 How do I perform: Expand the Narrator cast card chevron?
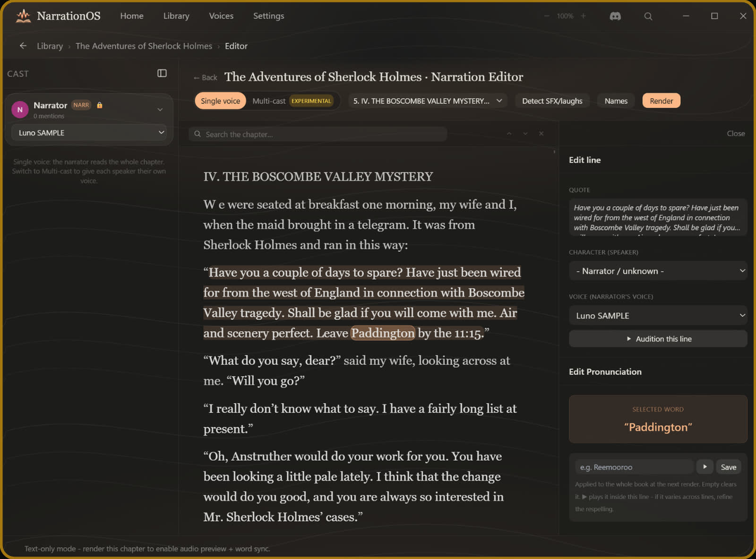pyautogui.click(x=160, y=110)
